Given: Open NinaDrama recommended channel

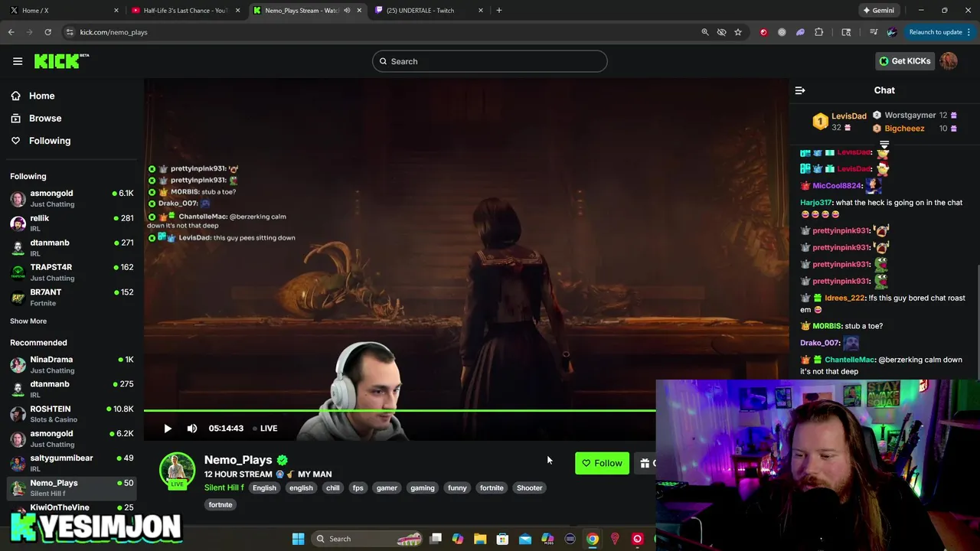Looking at the screenshot, I should coord(72,364).
